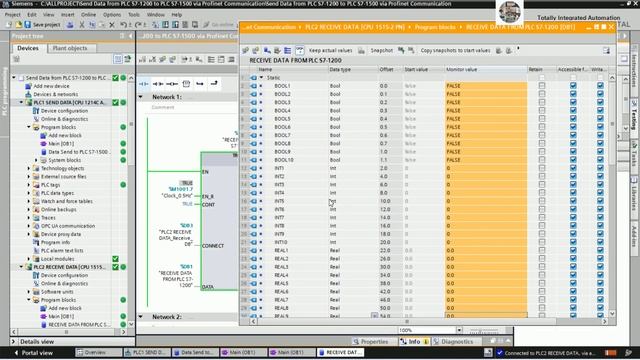640x360 pixels.
Task: Toggle Writable checkbox for REAL8
Action: coord(600,308)
